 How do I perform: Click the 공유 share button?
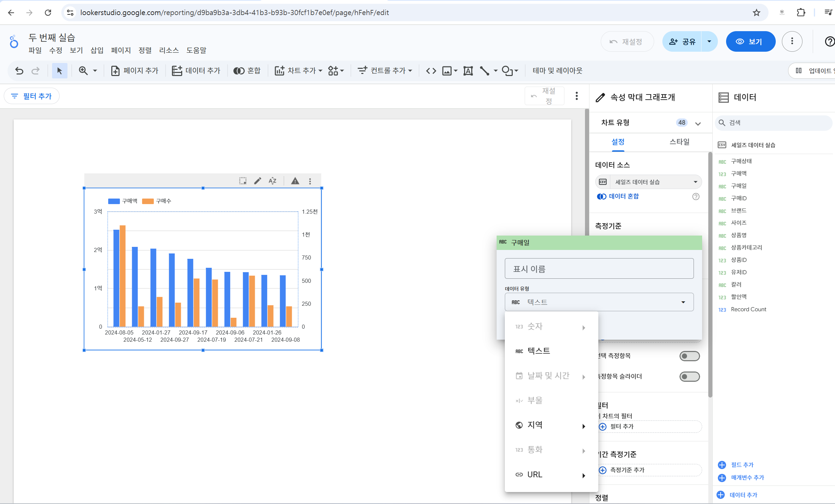point(682,41)
